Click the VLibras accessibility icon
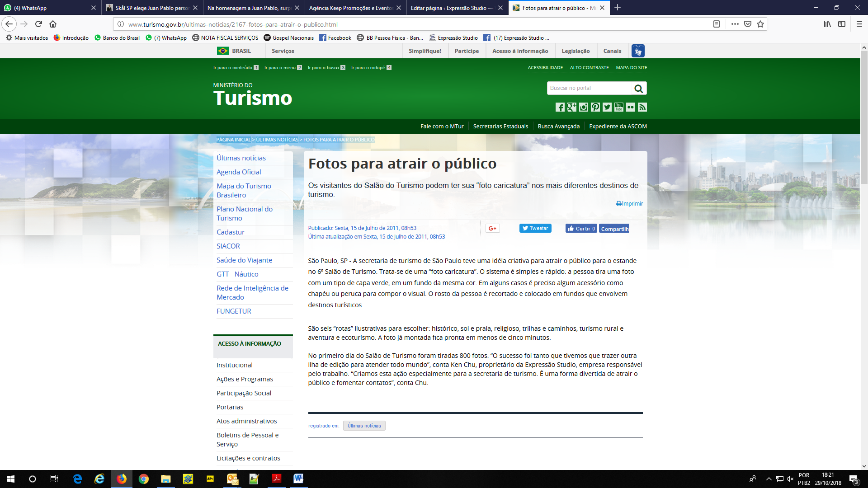The height and width of the screenshot is (488, 868). pos(638,51)
